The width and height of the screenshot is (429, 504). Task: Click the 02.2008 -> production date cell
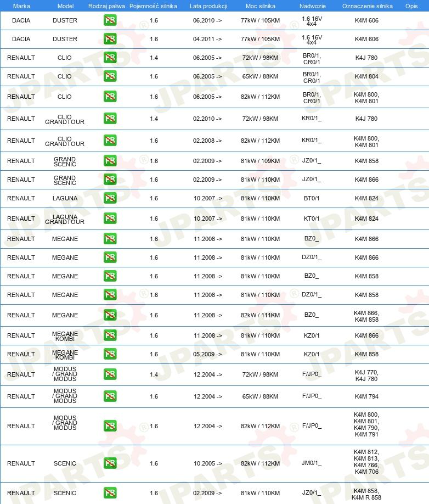[x=207, y=141]
